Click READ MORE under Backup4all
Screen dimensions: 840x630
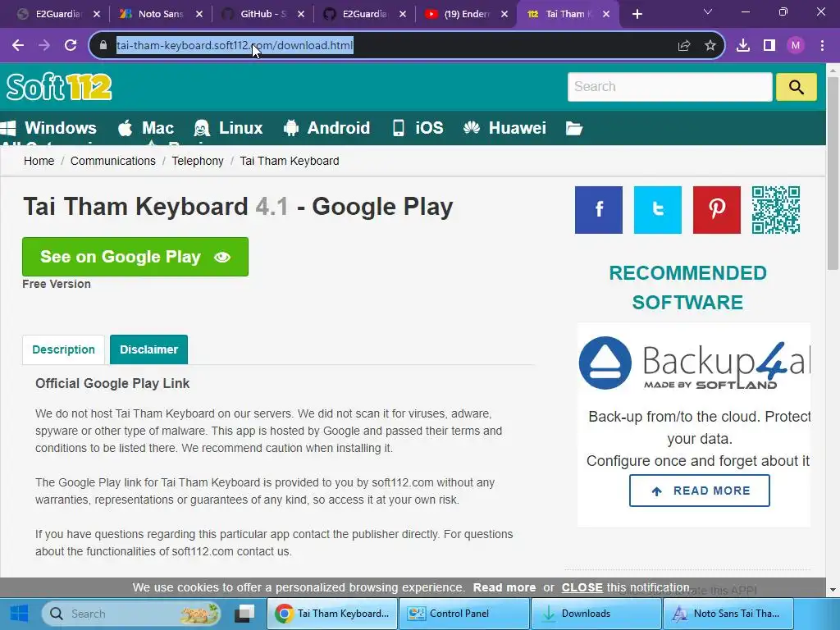tap(699, 491)
